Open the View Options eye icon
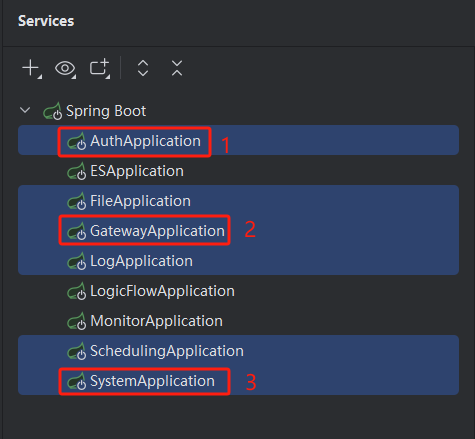The image size is (475, 439). (x=65, y=69)
